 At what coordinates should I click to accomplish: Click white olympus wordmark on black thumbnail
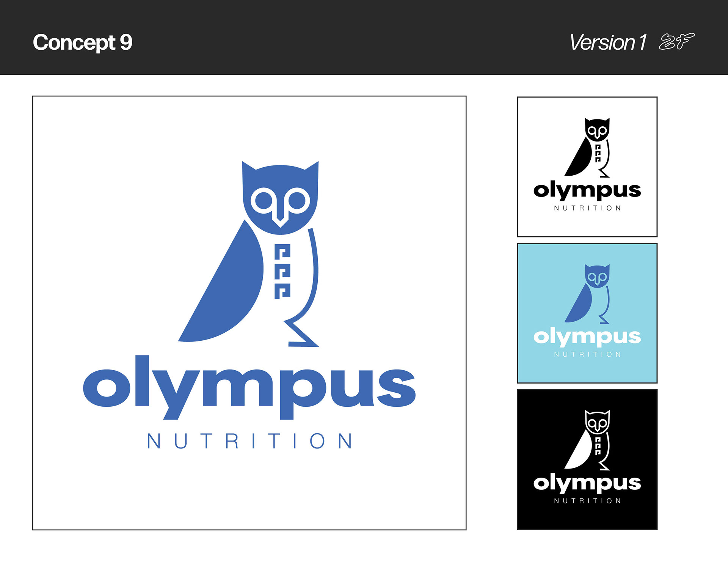(587, 483)
